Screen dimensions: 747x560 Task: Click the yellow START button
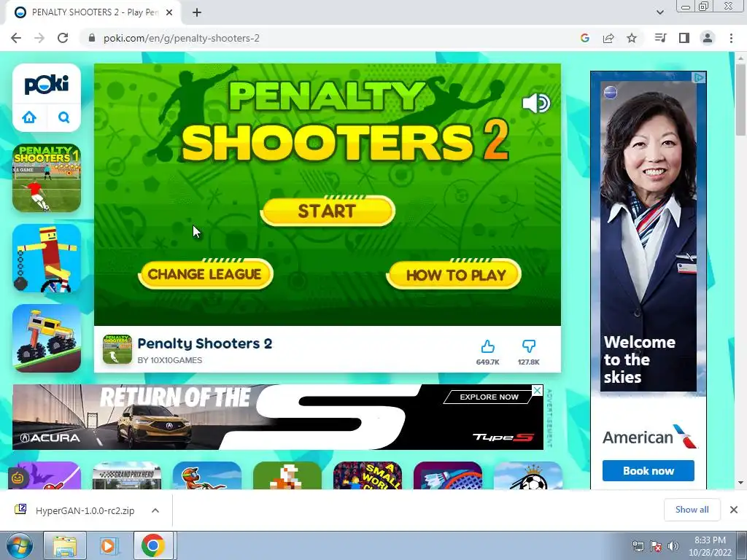tap(328, 211)
